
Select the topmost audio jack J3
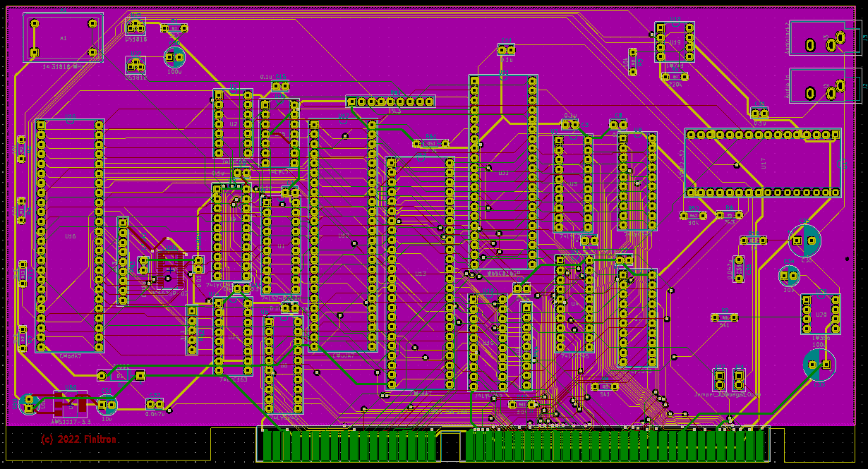point(824,39)
